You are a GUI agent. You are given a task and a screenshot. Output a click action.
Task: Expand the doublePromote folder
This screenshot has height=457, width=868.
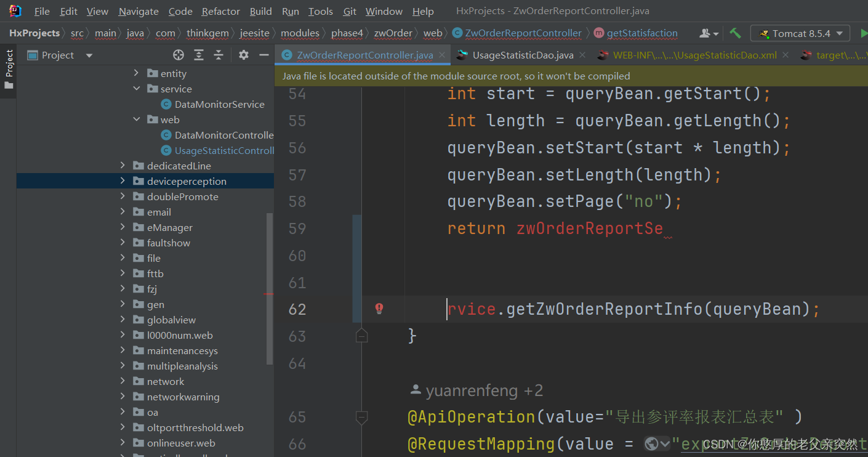click(123, 196)
